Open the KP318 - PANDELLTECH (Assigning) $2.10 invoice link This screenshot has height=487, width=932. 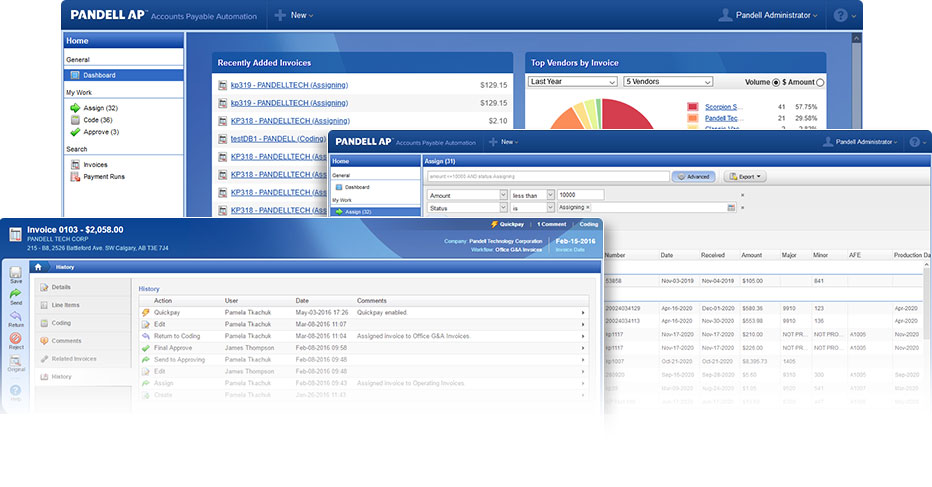pyautogui.click(x=290, y=121)
